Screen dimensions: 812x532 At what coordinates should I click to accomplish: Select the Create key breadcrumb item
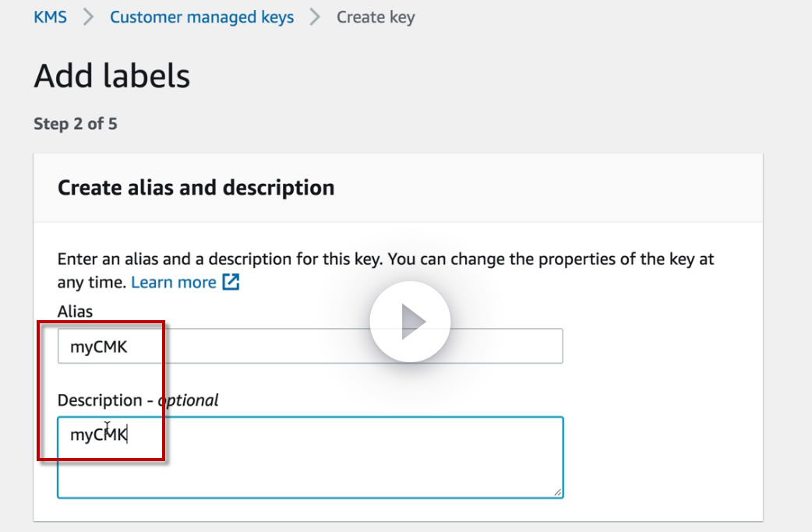coord(376,17)
